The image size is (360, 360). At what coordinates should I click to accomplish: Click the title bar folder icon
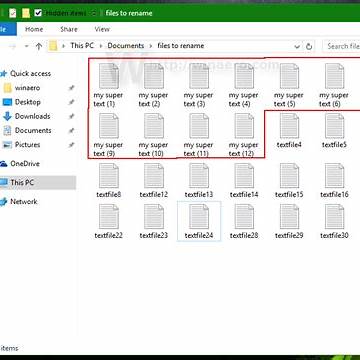click(26, 13)
